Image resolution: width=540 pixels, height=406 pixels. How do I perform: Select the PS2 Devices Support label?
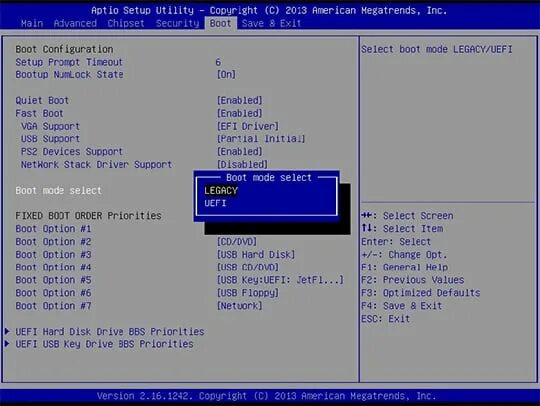[x=72, y=152]
